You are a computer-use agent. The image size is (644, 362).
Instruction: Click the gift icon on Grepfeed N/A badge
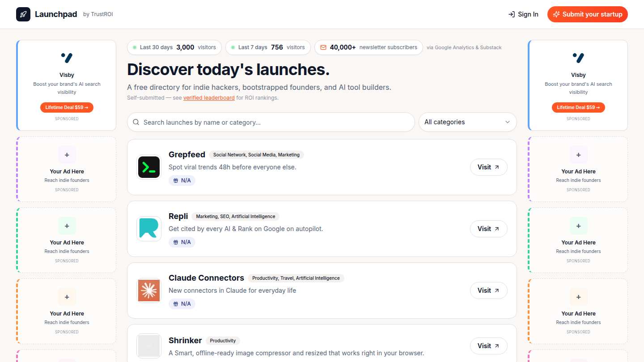[x=176, y=181]
